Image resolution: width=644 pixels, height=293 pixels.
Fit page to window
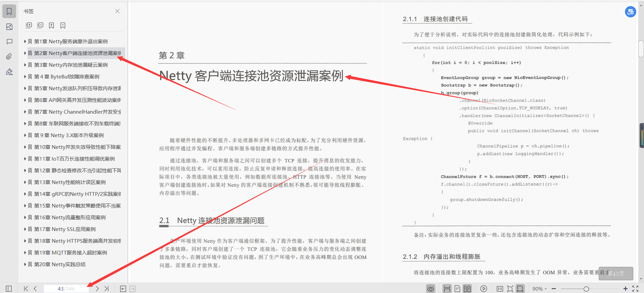510,289
